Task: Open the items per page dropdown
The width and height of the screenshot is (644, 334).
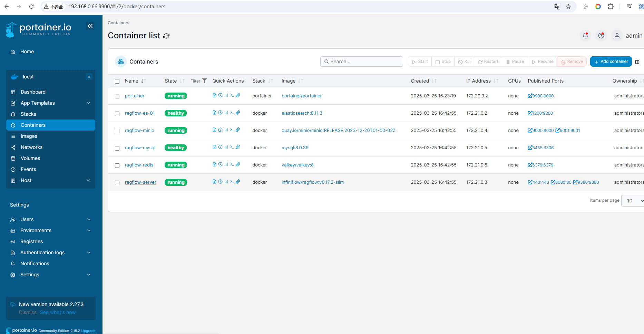Action: (633, 201)
